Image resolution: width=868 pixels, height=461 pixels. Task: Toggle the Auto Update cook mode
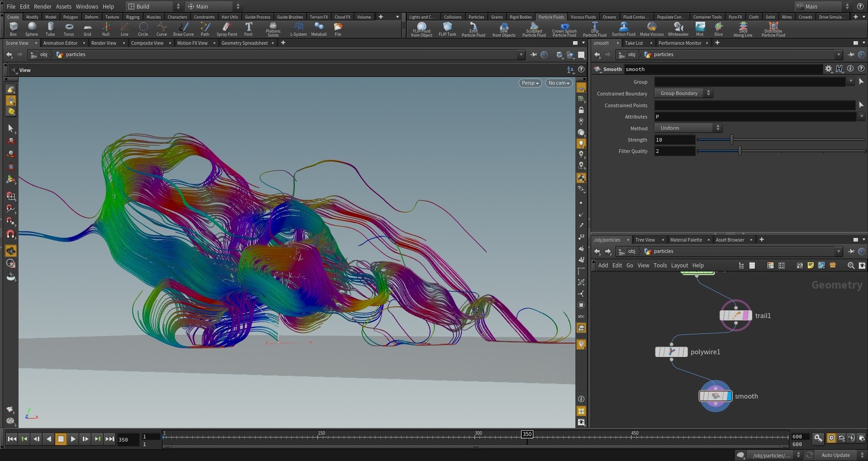836,455
